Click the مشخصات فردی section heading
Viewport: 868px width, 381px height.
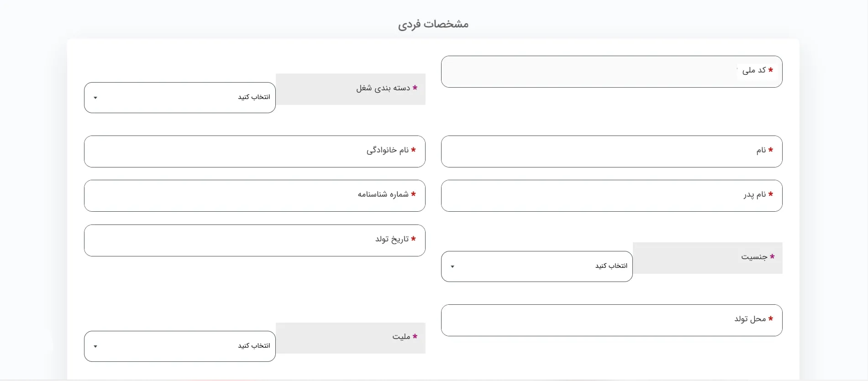click(x=433, y=24)
